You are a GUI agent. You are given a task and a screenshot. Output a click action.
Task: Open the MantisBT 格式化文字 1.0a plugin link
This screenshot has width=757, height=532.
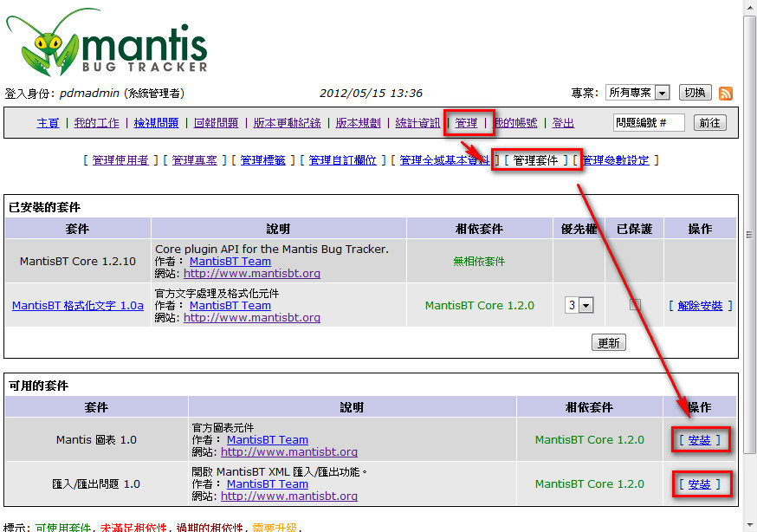tap(78, 306)
